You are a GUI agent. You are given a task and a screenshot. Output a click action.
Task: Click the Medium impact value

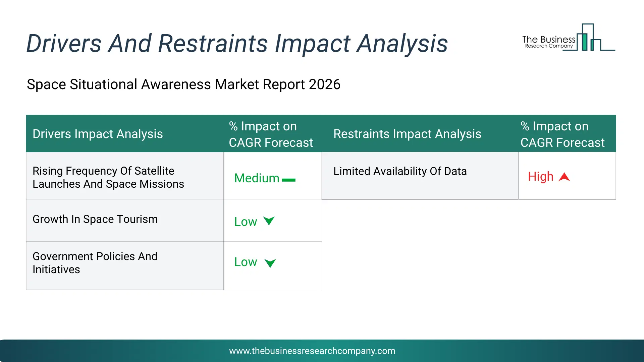(x=257, y=178)
